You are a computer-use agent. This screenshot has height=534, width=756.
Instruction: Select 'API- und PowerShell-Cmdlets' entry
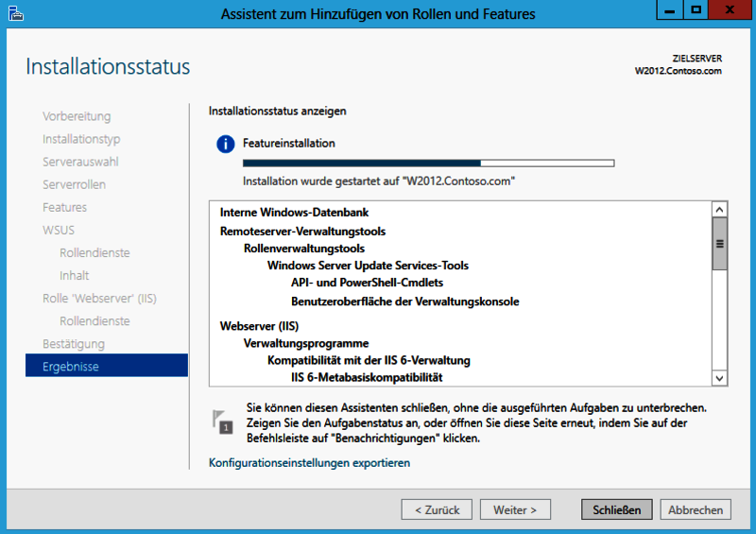pyautogui.click(x=367, y=283)
